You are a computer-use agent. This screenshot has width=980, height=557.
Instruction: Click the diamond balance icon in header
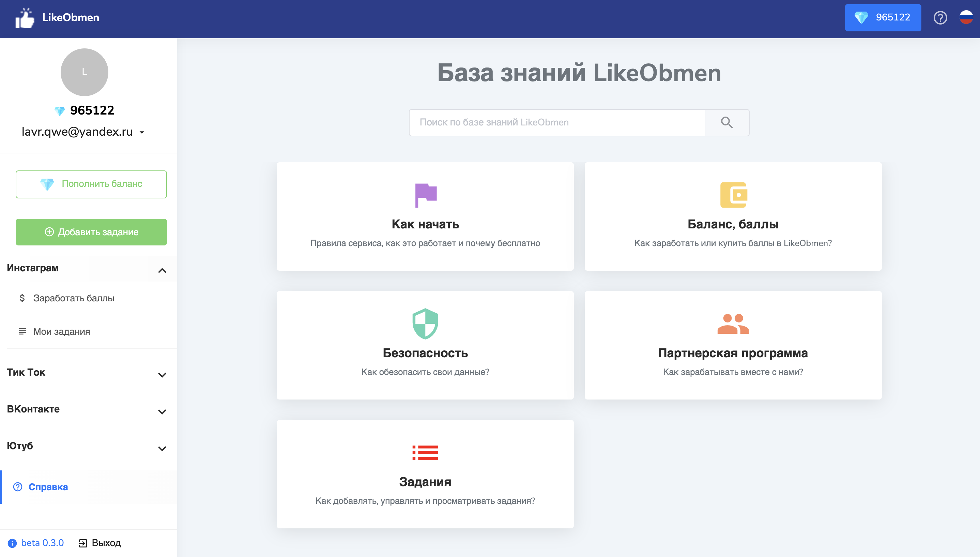(862, 18)
